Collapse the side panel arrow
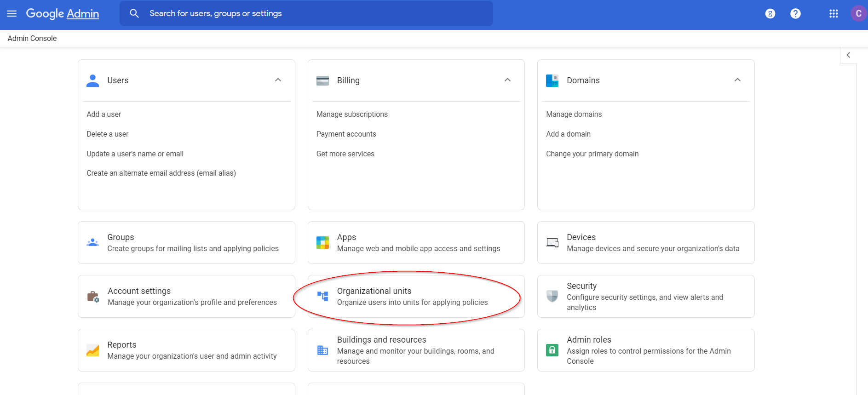This screenshot has height=395, width=868. coord(848,55)
